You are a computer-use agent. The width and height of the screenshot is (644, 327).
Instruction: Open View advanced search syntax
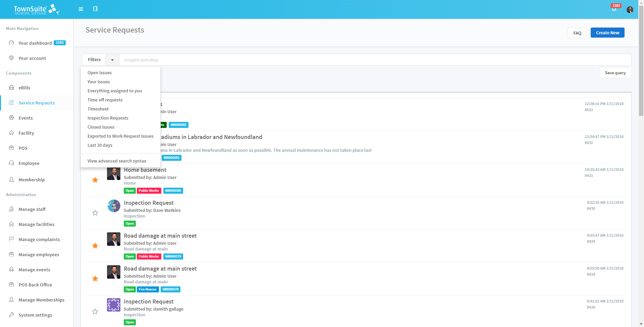click(117, 161)
